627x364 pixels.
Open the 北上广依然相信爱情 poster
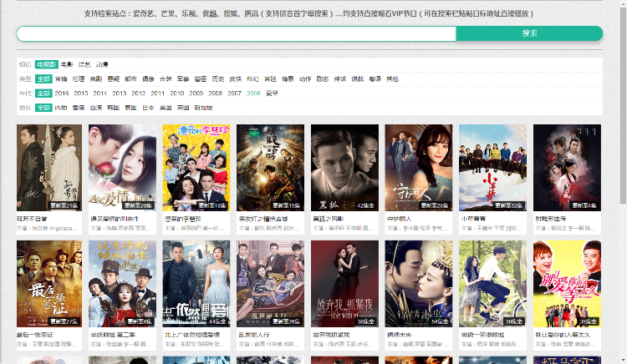point(196,284)
